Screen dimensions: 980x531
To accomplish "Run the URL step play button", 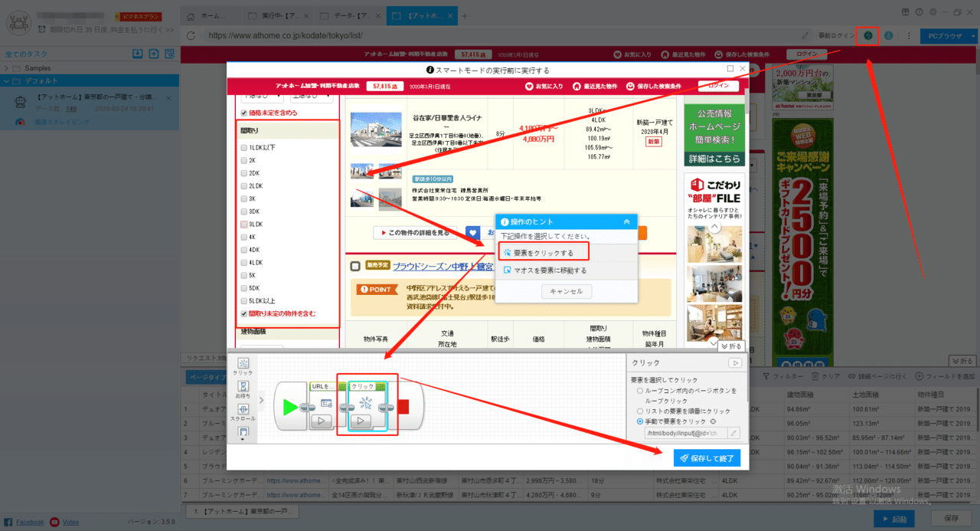I will 321,420.
